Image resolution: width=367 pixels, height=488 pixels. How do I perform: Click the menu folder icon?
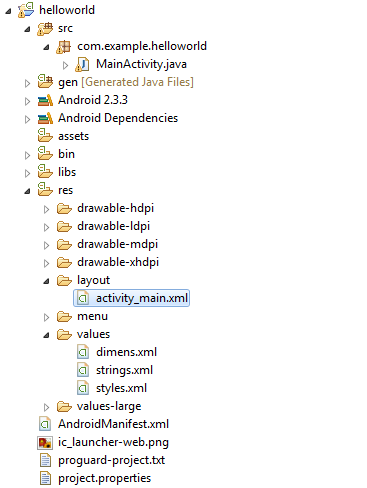tap(64, 317)
